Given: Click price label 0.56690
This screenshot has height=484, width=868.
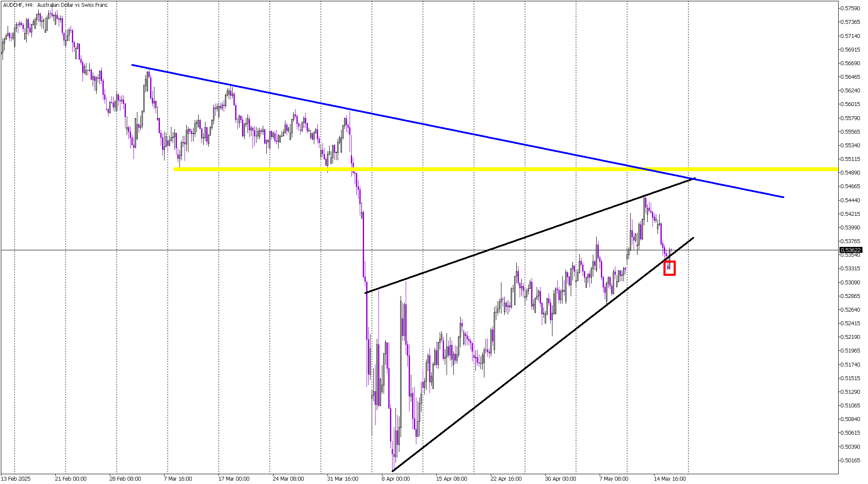Looking at the screenshot, I should [x=851, y=63].
